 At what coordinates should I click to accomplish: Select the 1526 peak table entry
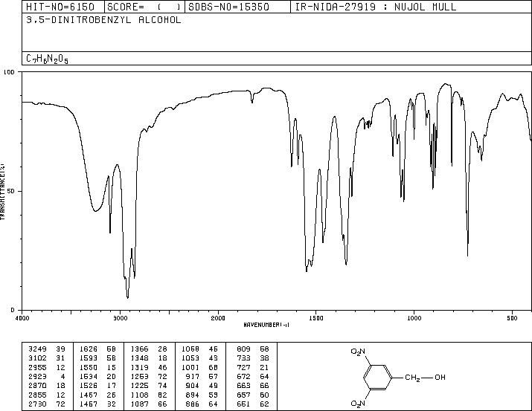[97, 386]
